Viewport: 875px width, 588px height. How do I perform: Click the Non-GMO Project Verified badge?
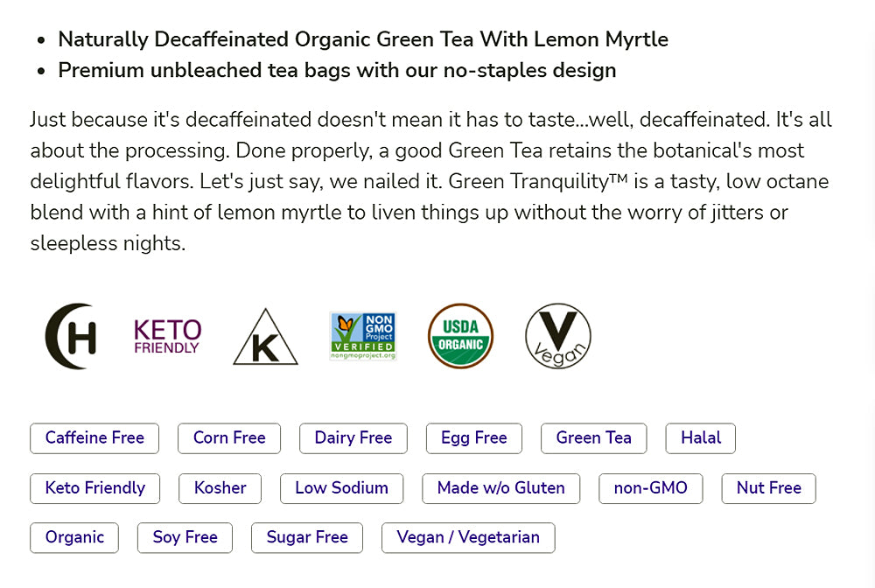tap(363, 337)
